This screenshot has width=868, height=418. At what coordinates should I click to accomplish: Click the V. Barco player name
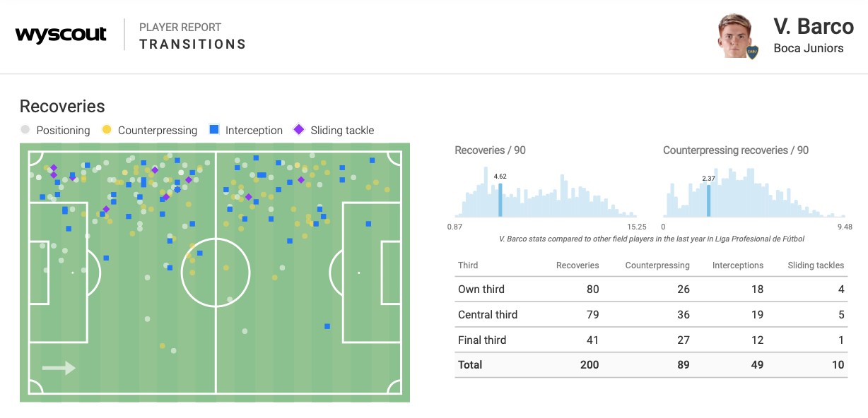coord(814,27)
